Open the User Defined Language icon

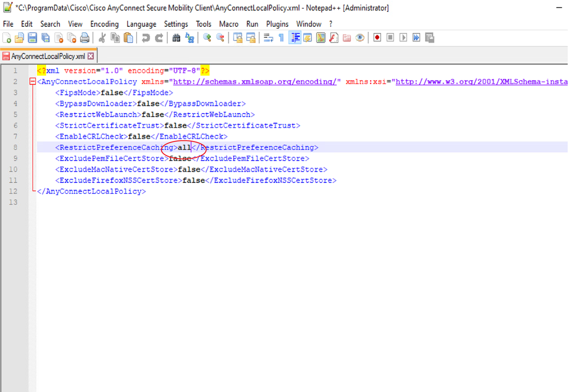click(308, 37)
